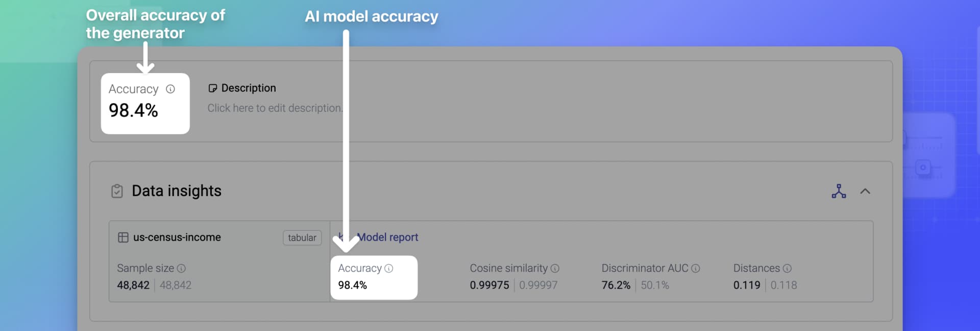The width and height of the screenshot is (980, 331).
Task: Click the model accuracy value 98.4%
Action: click(352, 285)
